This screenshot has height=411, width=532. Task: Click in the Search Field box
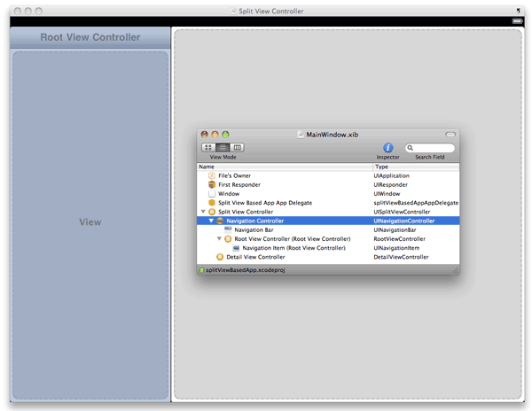pos(432,148)
